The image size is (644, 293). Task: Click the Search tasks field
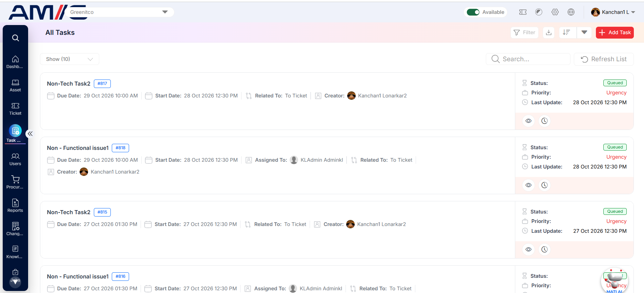coord(528,59)
